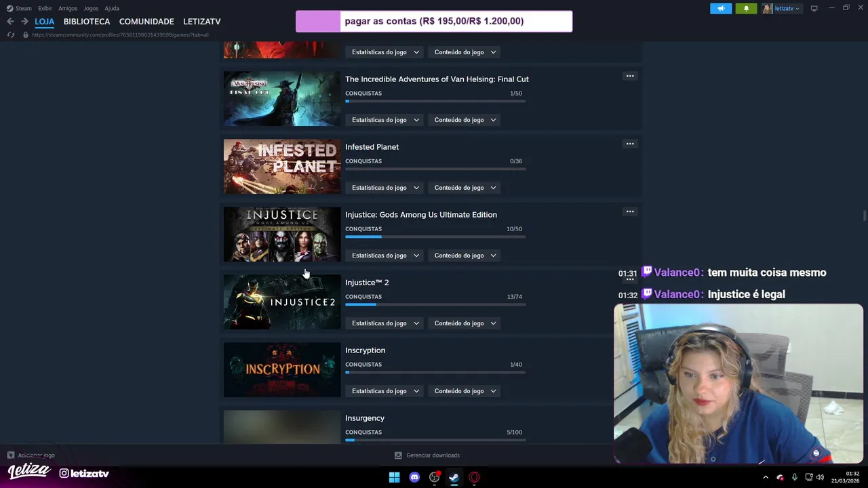Open three-dot menu for Injustice: Gods Among Us
This screenshot has height=488, width=868.
click(630, 211)
